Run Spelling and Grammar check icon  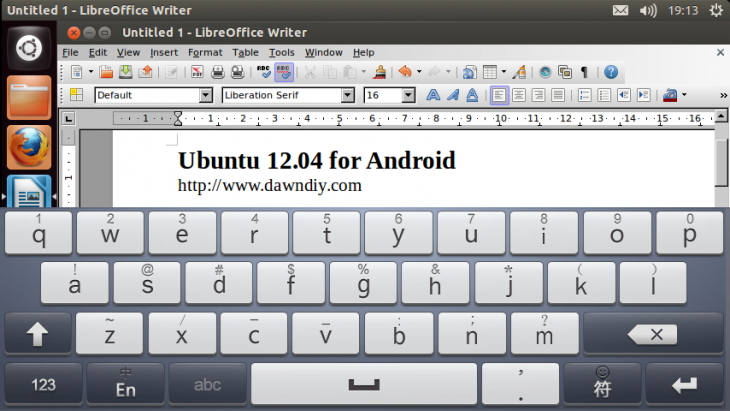pyautogui.click(x=263, y=72)
